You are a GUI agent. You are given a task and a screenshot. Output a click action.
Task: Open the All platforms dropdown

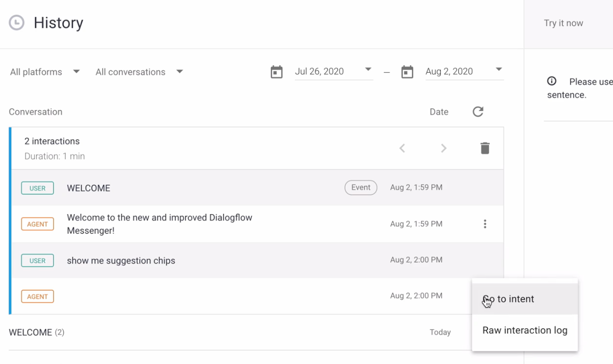(x=45, y=72)
